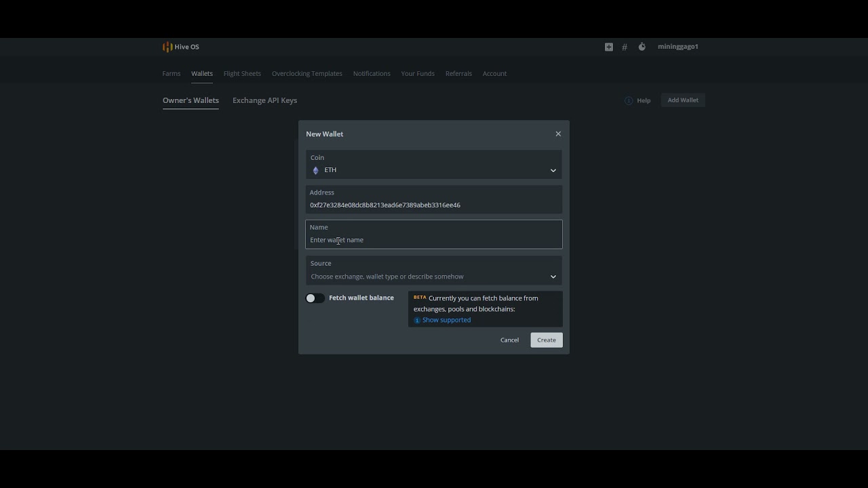Click the hashtag icon in header

click(625, 47)
